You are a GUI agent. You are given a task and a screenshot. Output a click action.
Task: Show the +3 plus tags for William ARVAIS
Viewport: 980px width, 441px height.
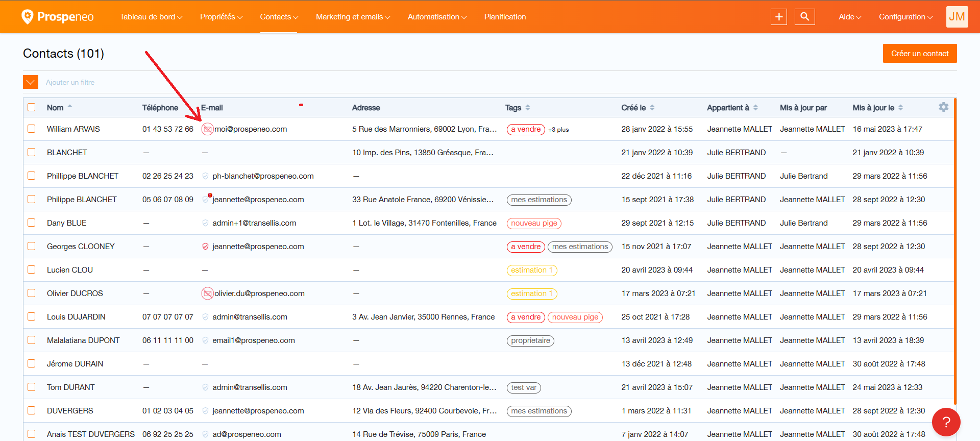[x=558, y=130]
